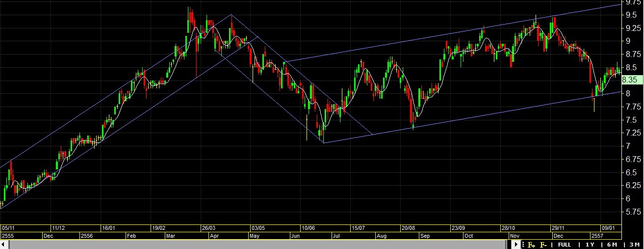
Task: Click the 20/08 date label
Action: click(408, 228)
